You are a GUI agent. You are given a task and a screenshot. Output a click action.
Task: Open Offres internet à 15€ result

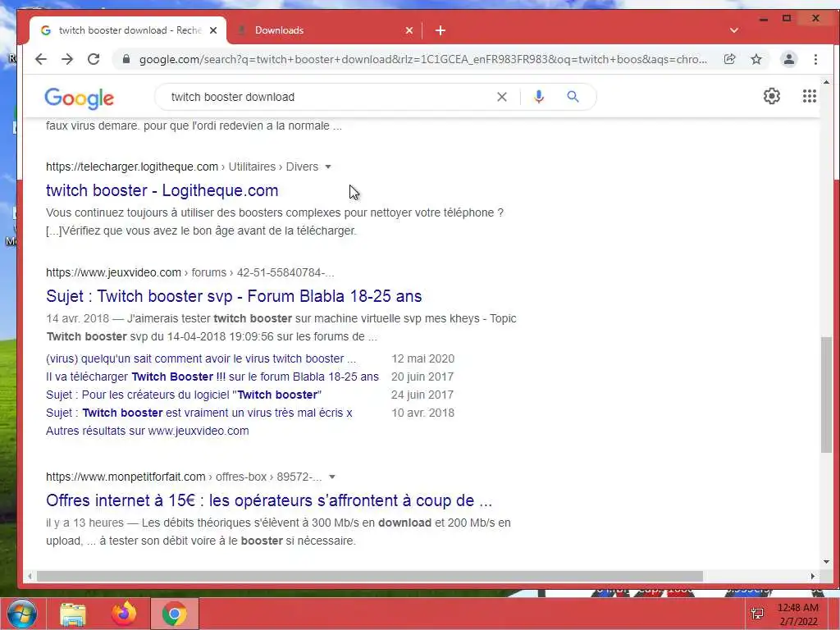pos(269,500)
